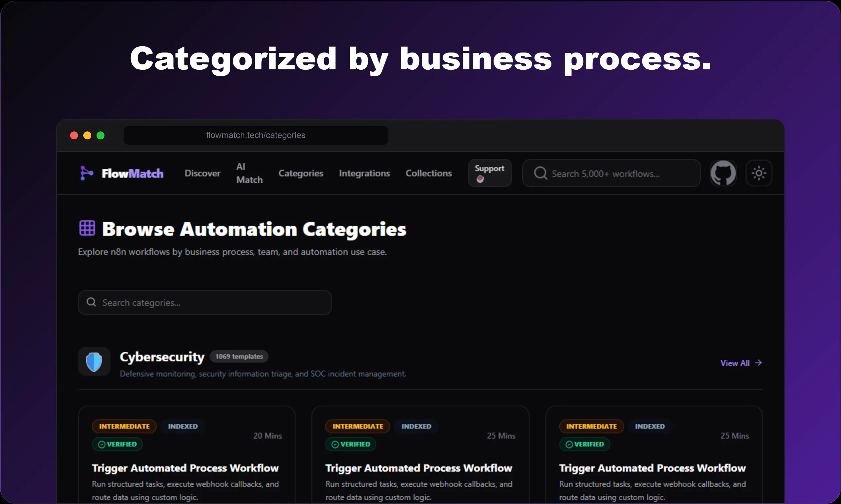
Task: Open the middle 25 Mins workflow card title
Action: click(x=419, y=468)
